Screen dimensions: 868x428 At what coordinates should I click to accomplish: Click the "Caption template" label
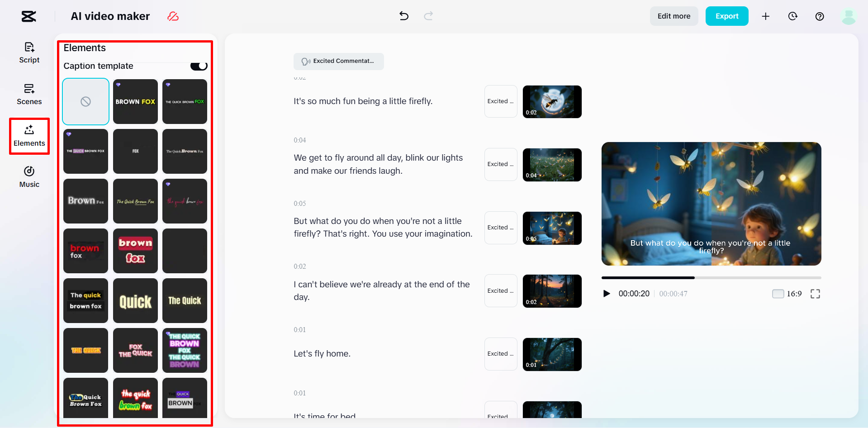pyautogui.click(x=98, y=66)
